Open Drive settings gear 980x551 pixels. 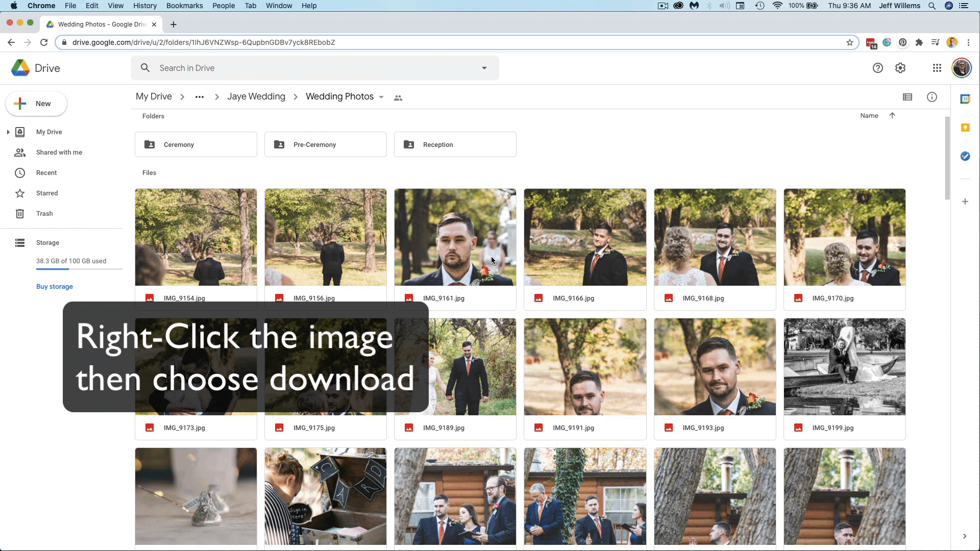pyautogui.click(x=900, y=68)
